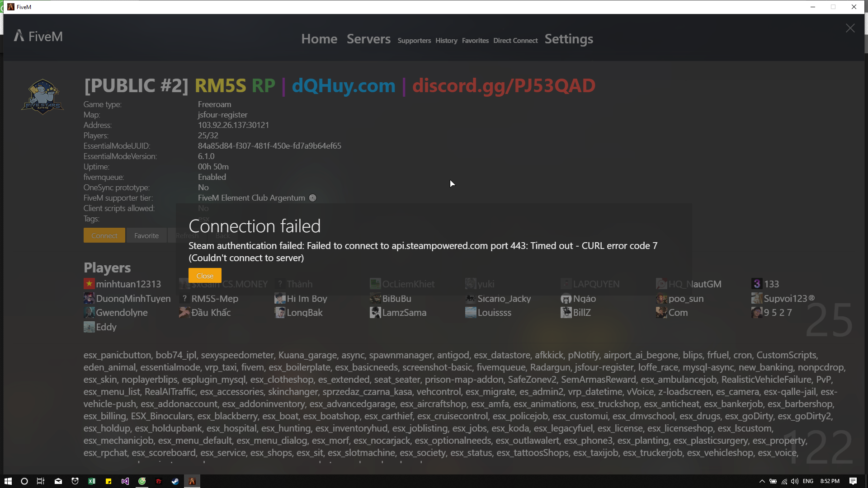Select player minhtuan12313 avatar
The image size is (868, 488).
[x=89, y=284]
